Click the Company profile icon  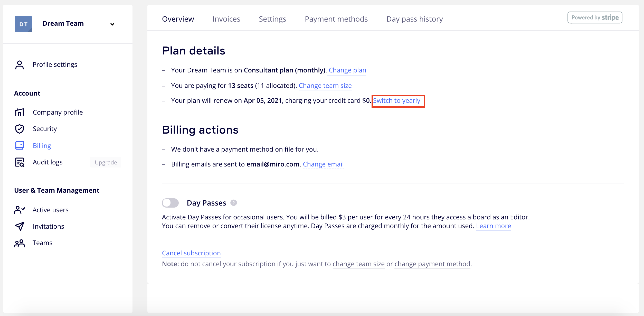coord(20,112)
